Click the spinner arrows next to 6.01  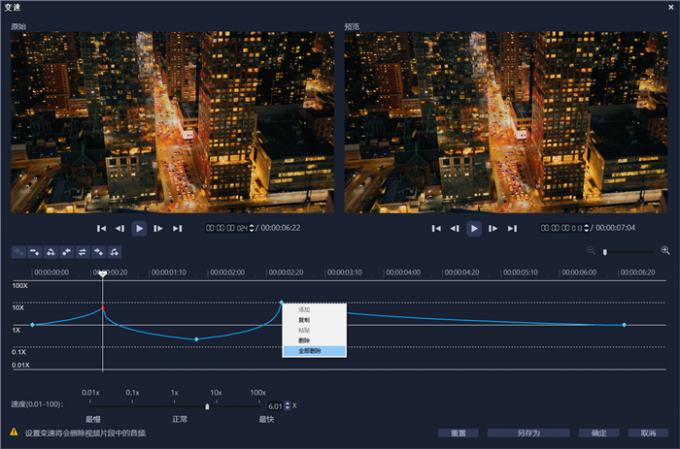click(287, 406)
